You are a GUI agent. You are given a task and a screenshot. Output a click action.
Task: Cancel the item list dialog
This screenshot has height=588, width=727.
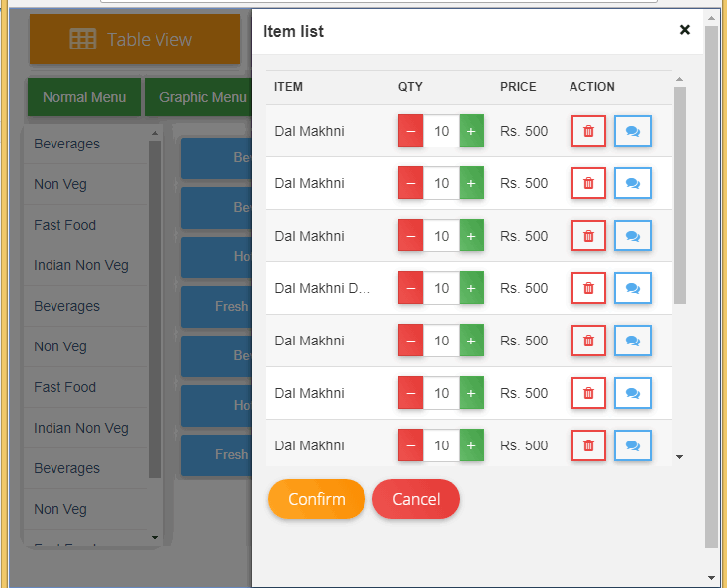(415, 499)
